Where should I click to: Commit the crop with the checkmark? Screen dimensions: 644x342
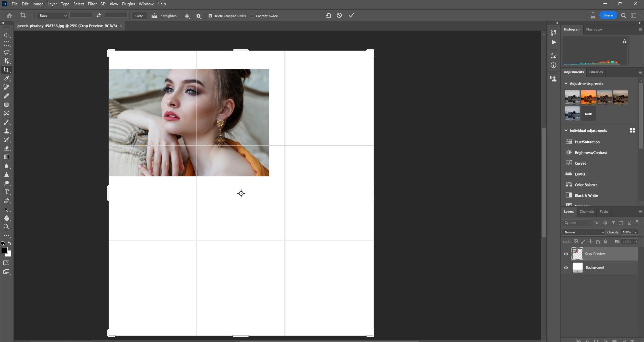point(351,15)
